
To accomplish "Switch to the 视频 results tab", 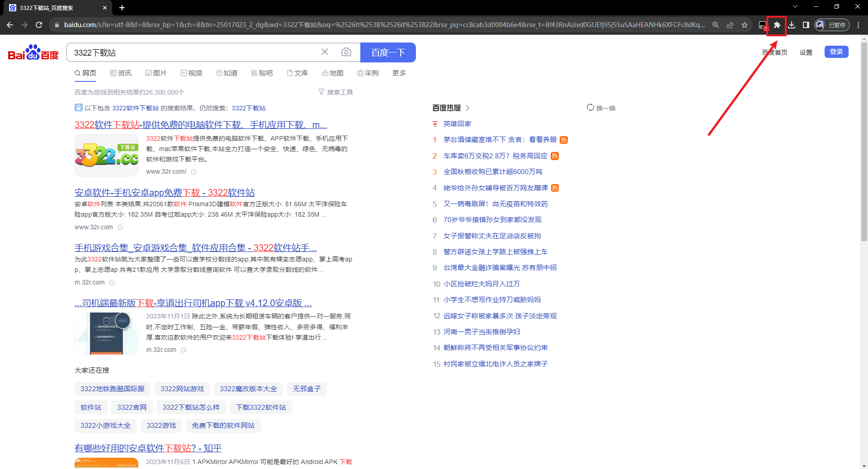I will pyautogui.click(x=191, y=73).
